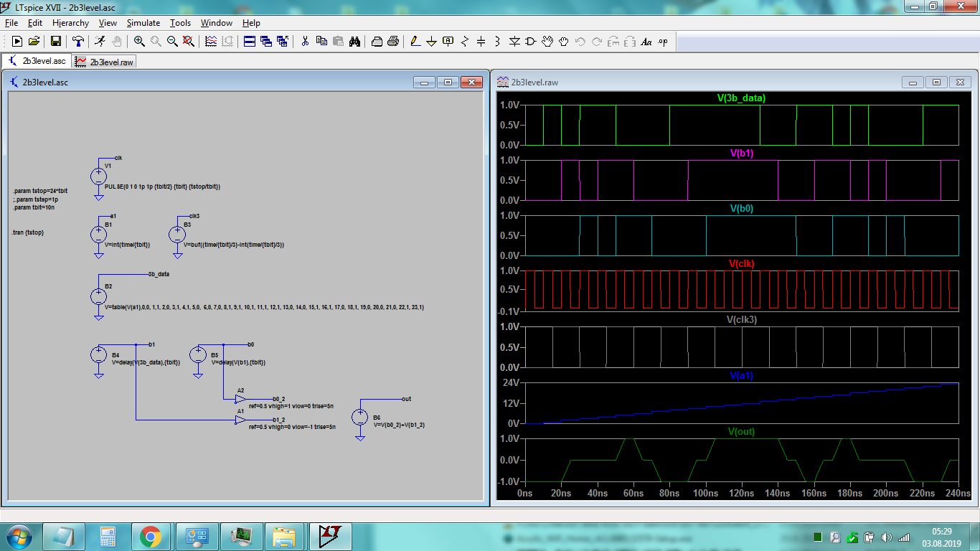The height and width of the screenshot is (551, 980).
Task: Switch to the 2b3level.raw tab
Action: tap(105, 62)
